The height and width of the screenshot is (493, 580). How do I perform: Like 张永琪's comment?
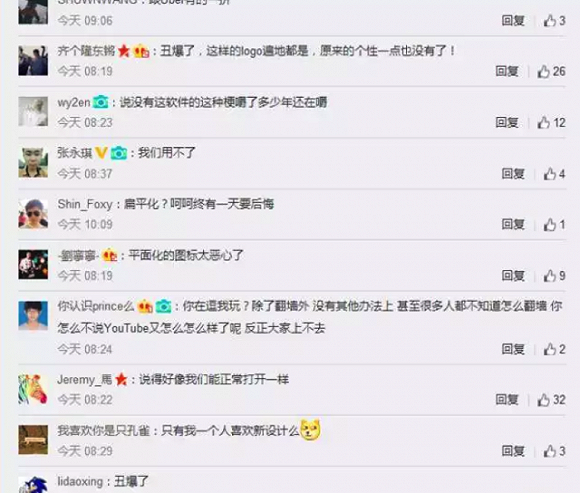[x=554, y=174]
